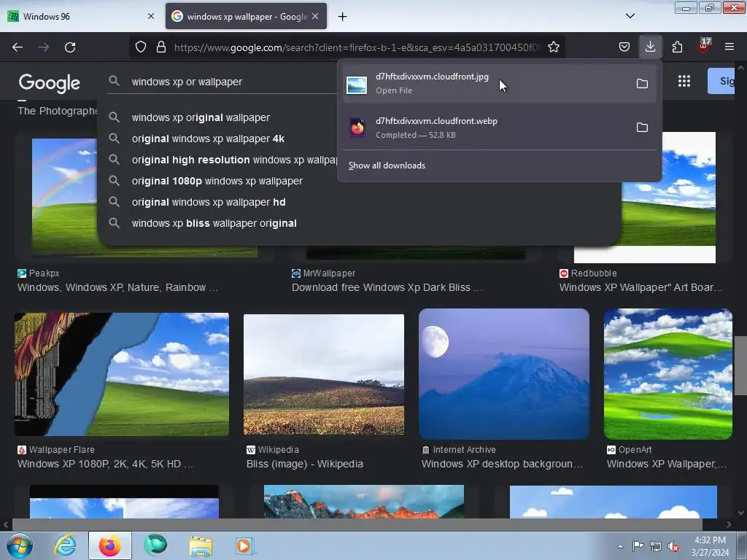Choose suggestion original windows xp wallpaper 4k
The width and height of the screenshot is (747, 560).
208,139
